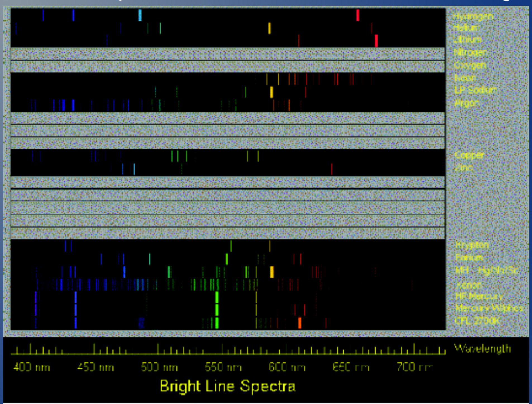The image size is (532, 404).
Task: Click the thick yellow LP Sodium line
Action: coord(271,92)
